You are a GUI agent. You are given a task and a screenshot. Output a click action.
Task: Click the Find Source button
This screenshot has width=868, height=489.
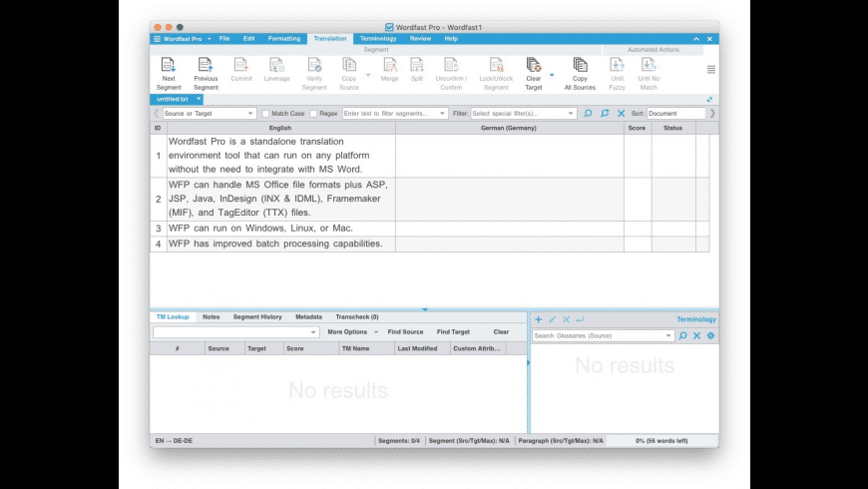[405, 331]
